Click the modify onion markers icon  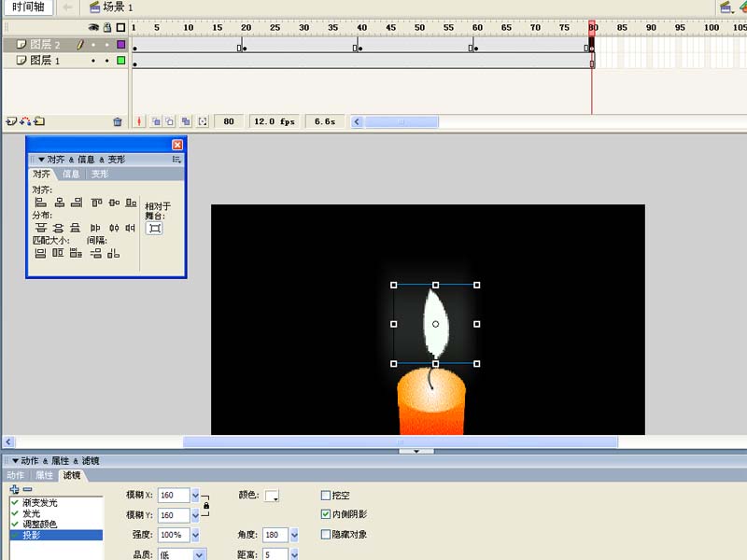pyautogui.click(x=203, y=121)
